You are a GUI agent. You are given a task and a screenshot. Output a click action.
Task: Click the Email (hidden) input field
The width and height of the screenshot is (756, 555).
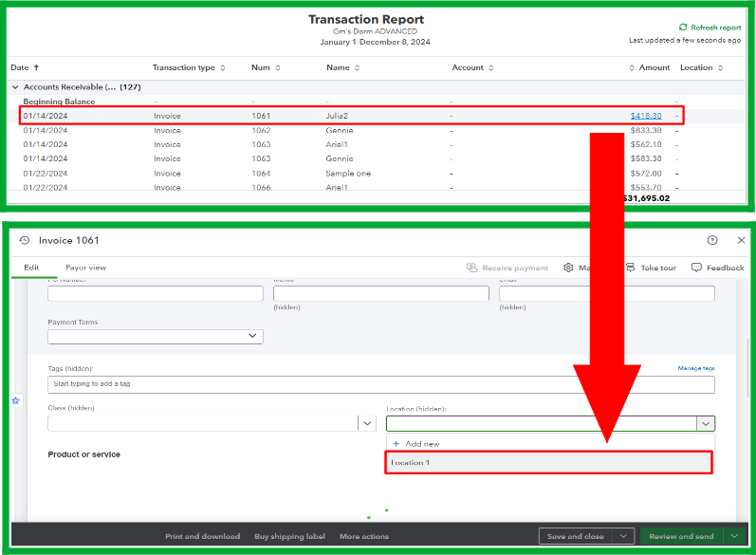[x=606, y=293]
